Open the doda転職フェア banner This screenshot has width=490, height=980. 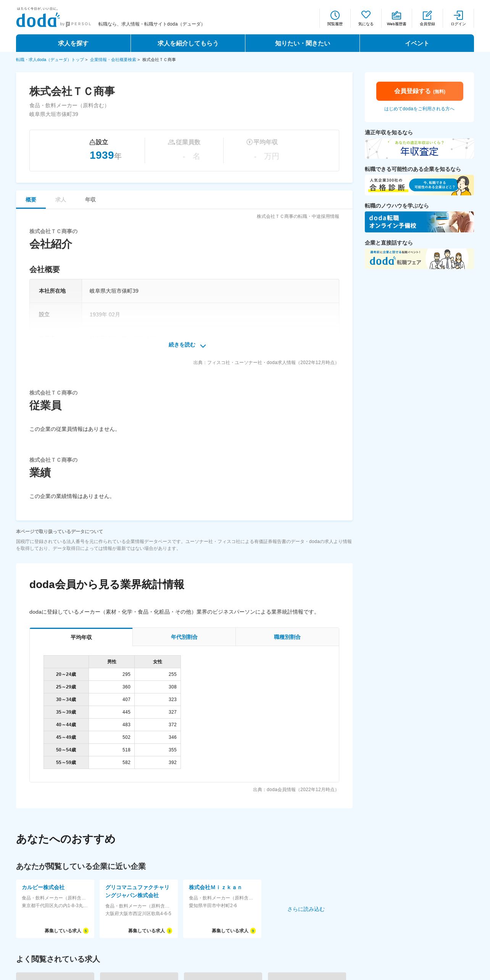[419, 258]
